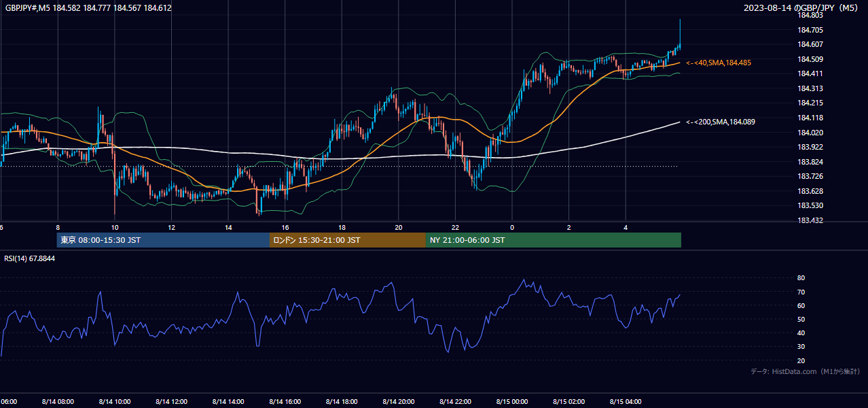
Task: Click the 8/15 02:00 time axis label
Action: tap(568, 402)
